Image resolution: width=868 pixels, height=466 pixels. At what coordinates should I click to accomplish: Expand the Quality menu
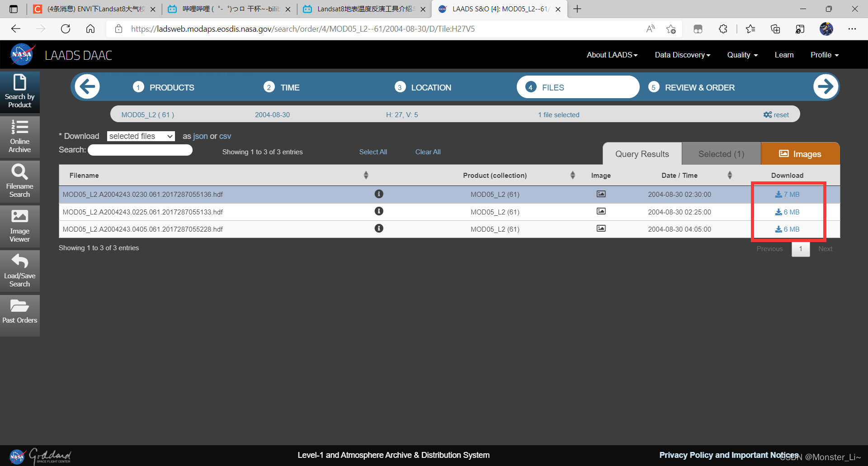(742, 55)
